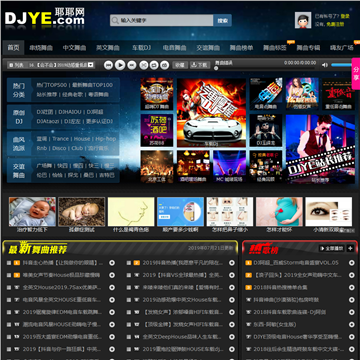360x360 pixels.
Task: Open song 抖音神曲(沙漠骆驼)包房嗨散
Action: (x=286, y=300)
